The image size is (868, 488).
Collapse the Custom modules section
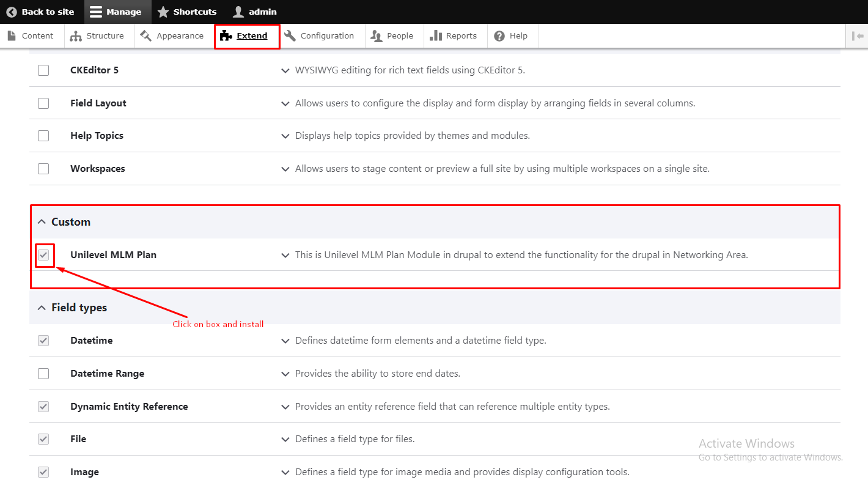[42, 222]
